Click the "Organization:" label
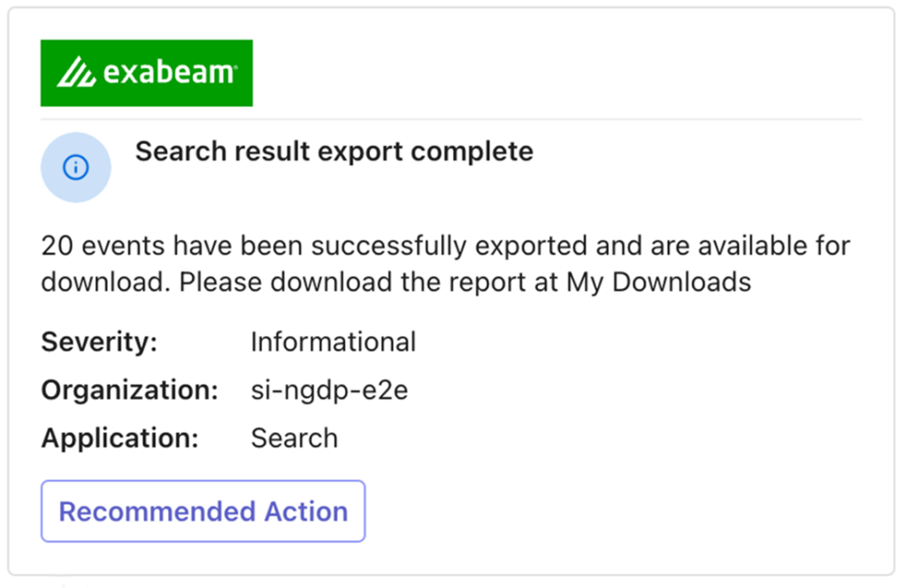The image size is (906, 588). coord(129,390)
